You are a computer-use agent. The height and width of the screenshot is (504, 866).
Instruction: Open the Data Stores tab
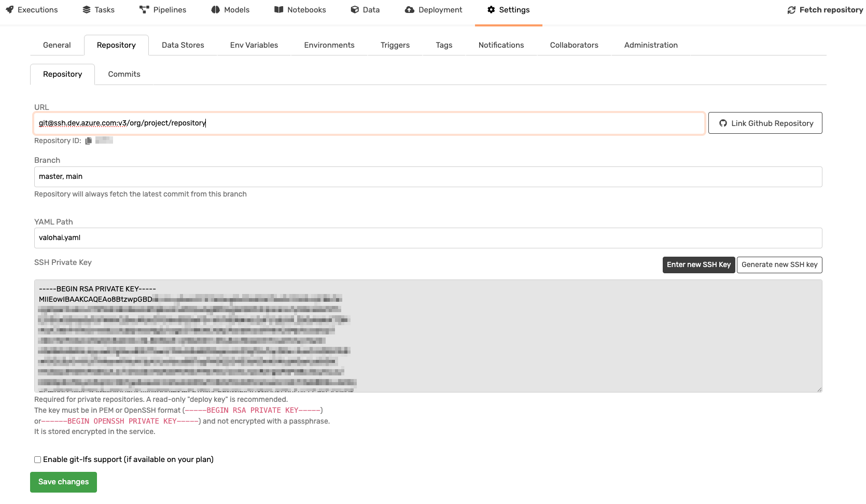[x=183, y=45]
